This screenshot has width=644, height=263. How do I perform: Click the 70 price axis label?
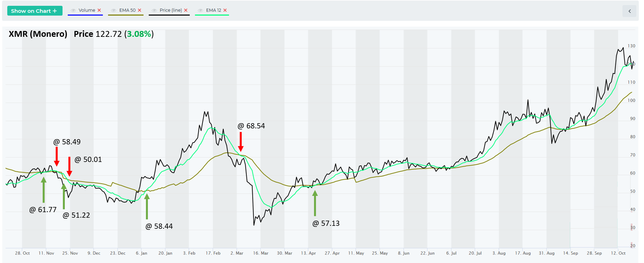(x=633, y=155)
